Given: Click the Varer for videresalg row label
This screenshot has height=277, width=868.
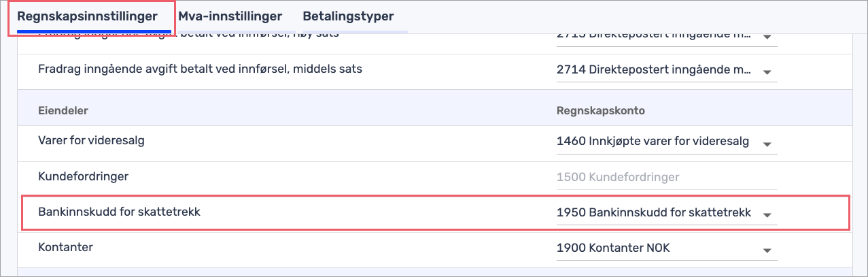Looking at the screenshot, I should tap(92, 141).
